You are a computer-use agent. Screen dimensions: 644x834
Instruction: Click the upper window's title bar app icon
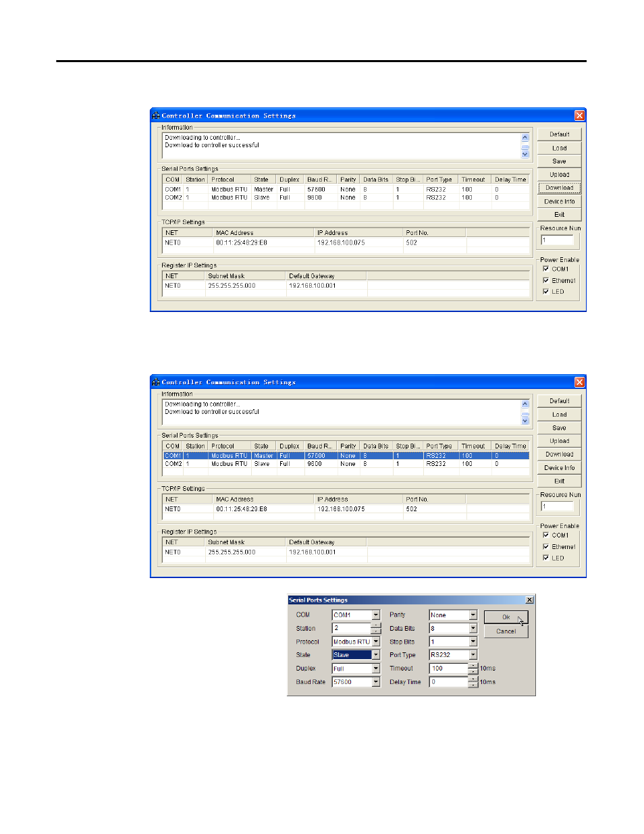(x=156, y=115)
